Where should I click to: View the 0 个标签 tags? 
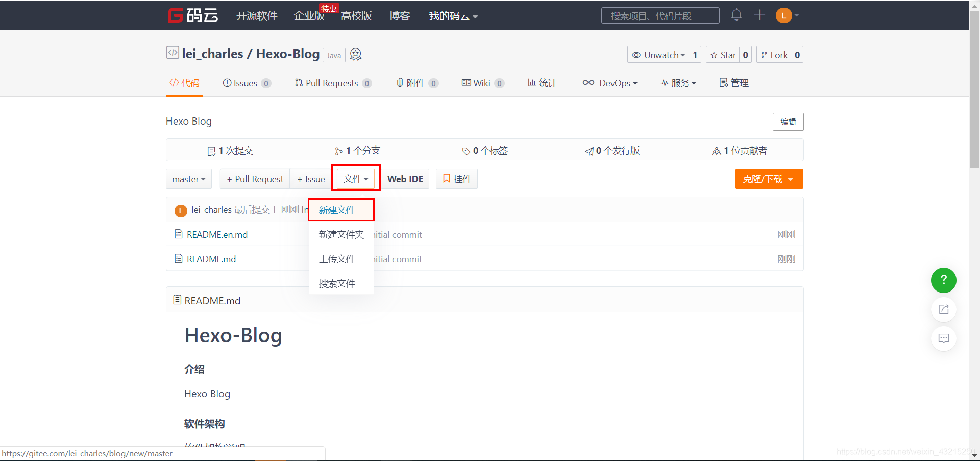[485, 151]
